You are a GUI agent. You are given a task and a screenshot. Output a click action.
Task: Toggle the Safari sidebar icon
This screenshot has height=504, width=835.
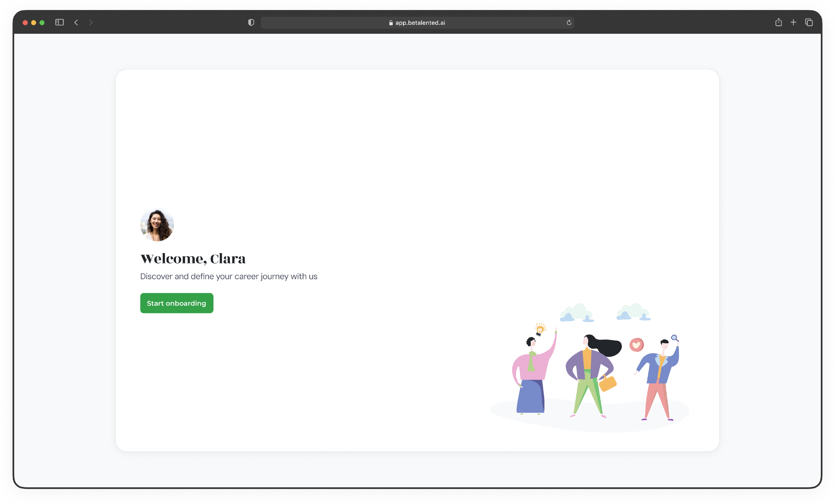60,22
